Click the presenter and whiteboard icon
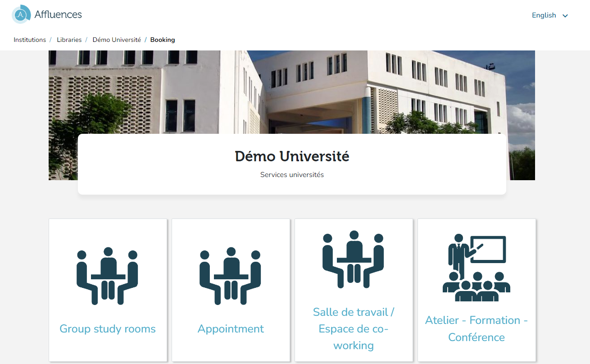Viewport: 590px width, 364px height. tap(477, 268)
